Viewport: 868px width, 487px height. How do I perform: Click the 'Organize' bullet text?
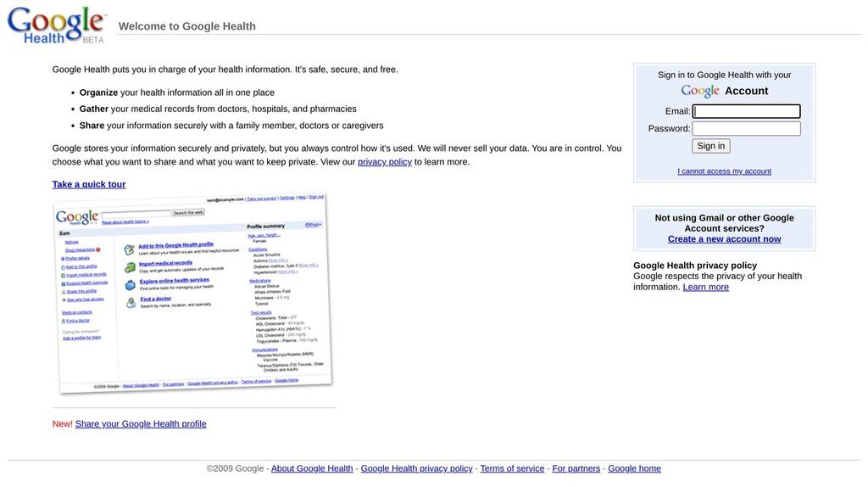[x=98, y=92]
